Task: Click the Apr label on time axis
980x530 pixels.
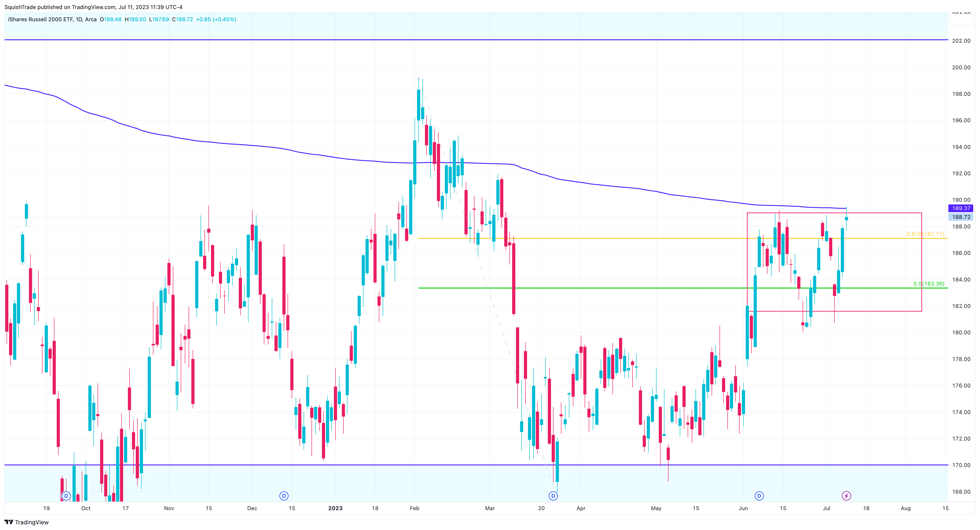Action: click(581, 508)
